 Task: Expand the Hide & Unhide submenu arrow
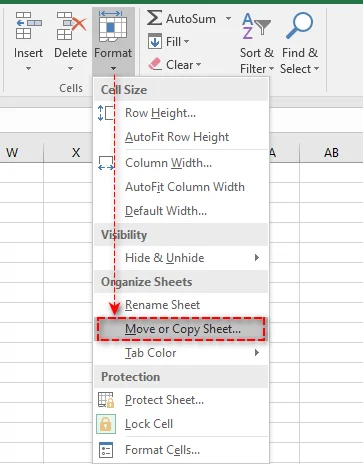(x=257, y=258)
